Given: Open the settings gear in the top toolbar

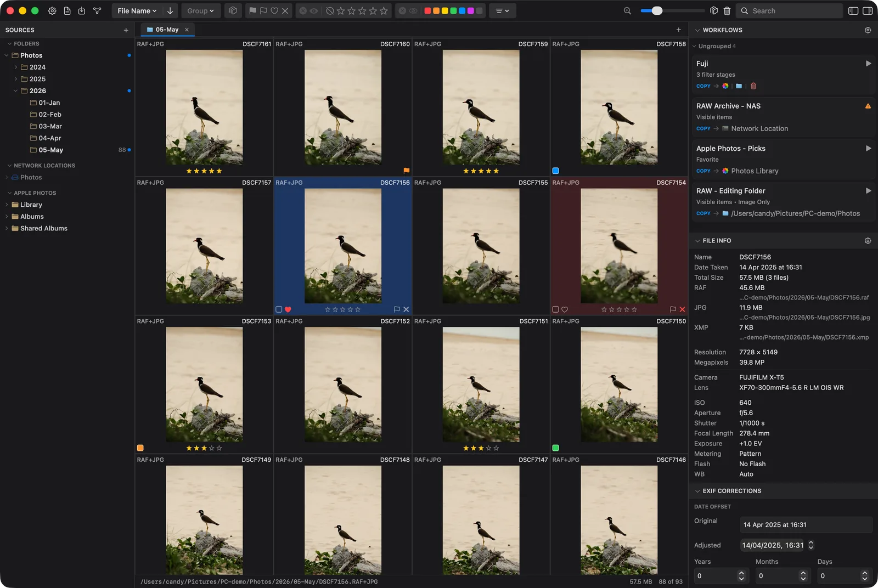Looking at the screenshot, I should click(52, 11).
